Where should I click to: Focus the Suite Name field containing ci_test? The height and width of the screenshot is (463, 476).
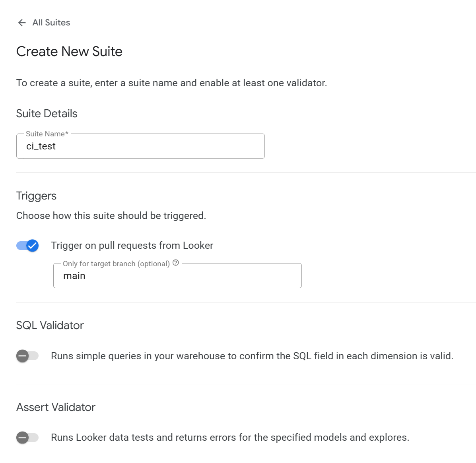(x=140, y=146)
